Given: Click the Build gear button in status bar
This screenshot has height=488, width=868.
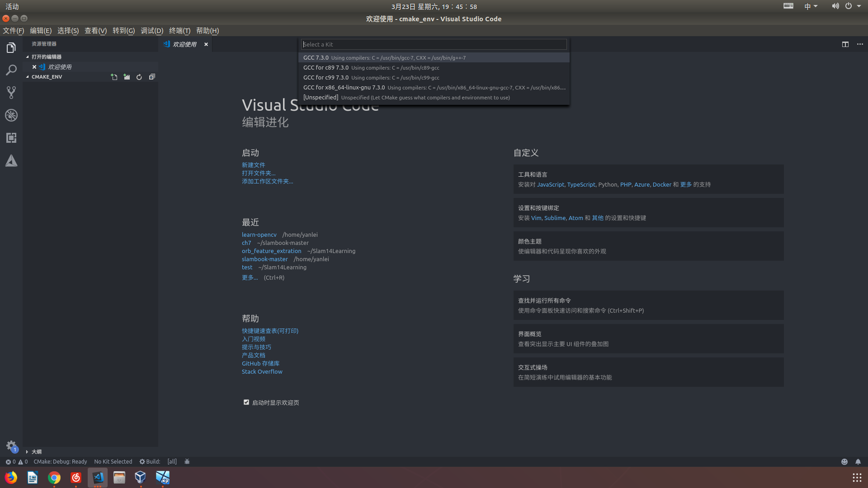Looking at the screenshot, I should click(x=150, y=461).
